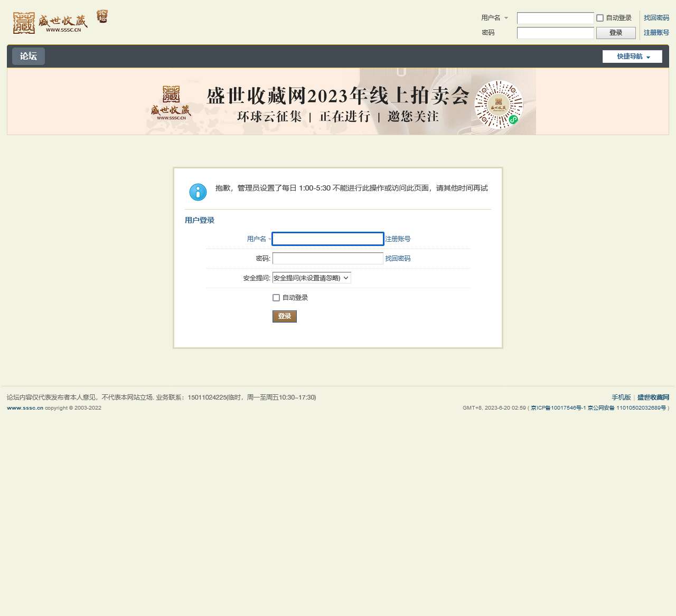Screen dimensions: 676x616
Task: Click the 用户登录 heading text
Action: point(200,221)
